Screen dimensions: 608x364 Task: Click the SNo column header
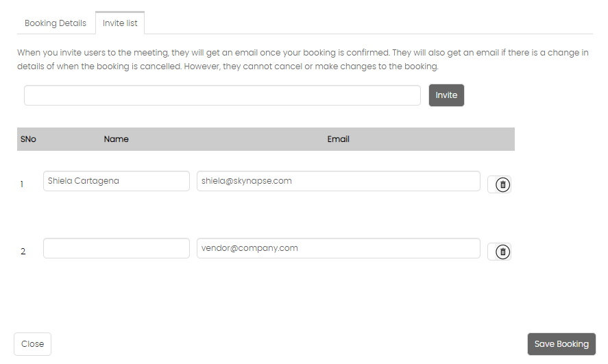tap(28, 139)
